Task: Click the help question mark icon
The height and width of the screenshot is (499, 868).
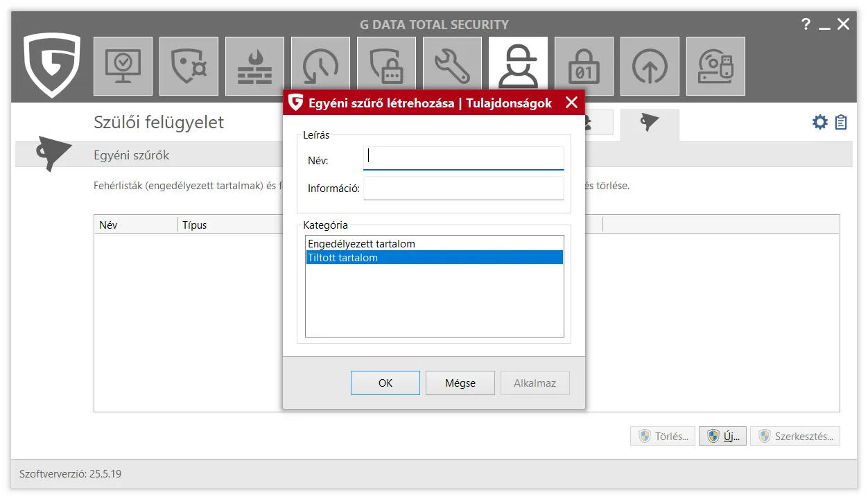Action: (x=806, y=25)
